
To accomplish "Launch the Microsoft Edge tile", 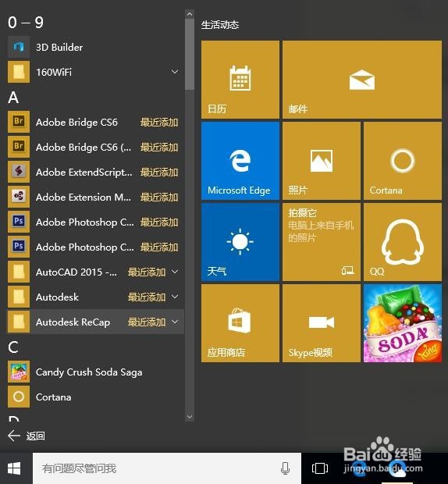I will pyautogui.click(x=240, y=161).
